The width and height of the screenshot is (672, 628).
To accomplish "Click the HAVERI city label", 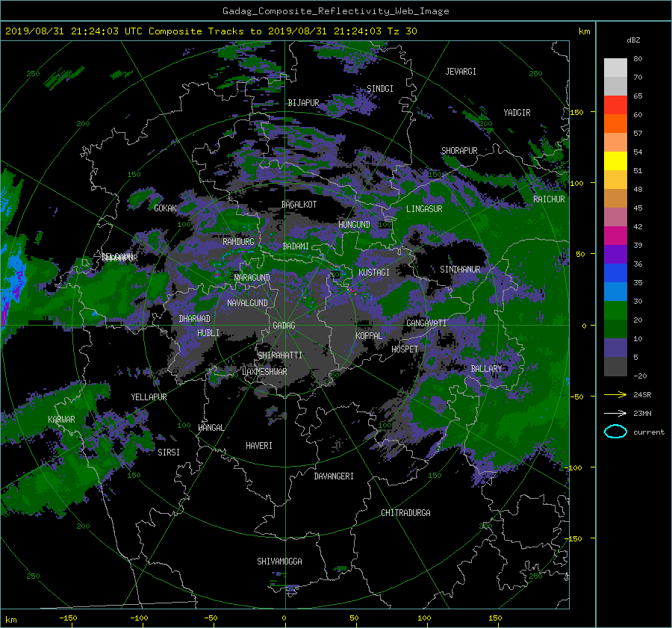I will [x=259, y=446].
